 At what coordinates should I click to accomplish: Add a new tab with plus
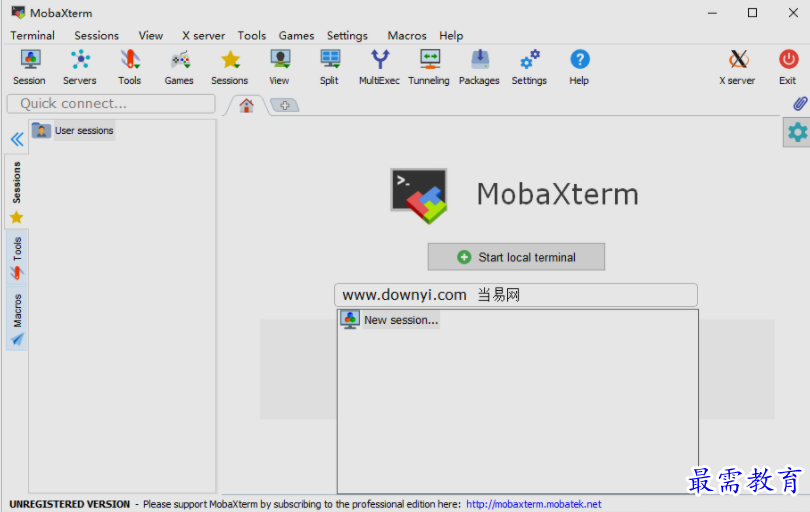285,105
